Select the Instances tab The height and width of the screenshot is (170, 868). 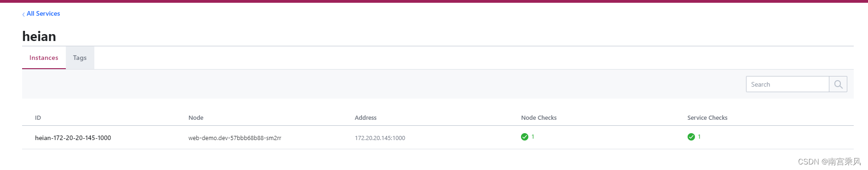tap(44, 58)
